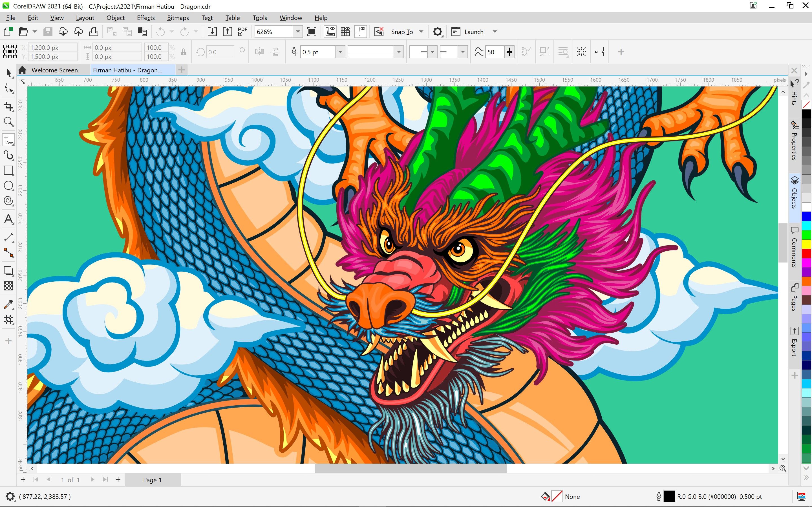Click the Rectangle tool icon
This screenshot has height=507, width=812.
[8, 171]
